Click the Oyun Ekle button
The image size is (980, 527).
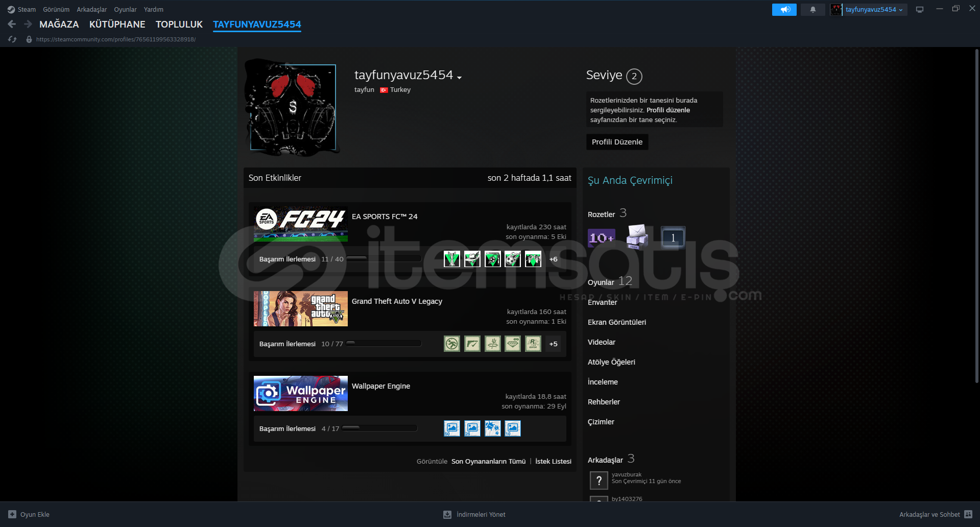tap(29, 514)
